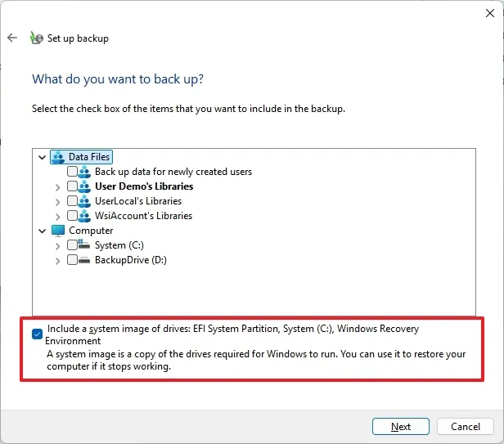Select the BackupDrive (D:) label

coord(131,260)
